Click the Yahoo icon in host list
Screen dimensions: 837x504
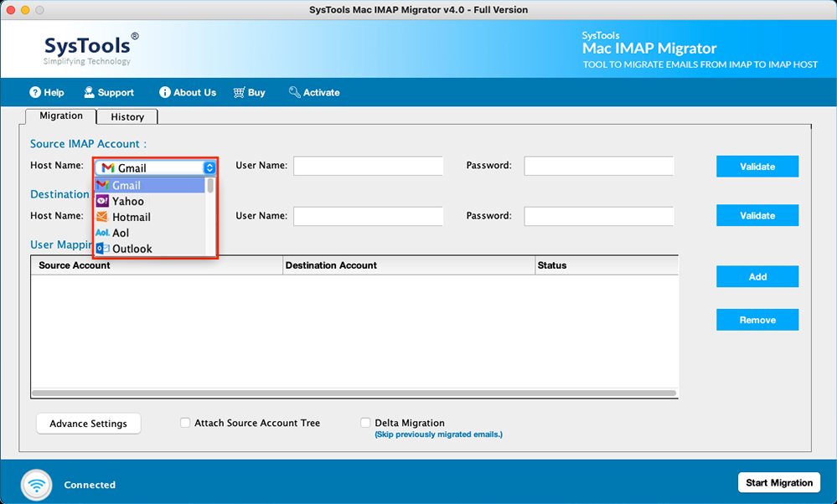coord(102,201)
